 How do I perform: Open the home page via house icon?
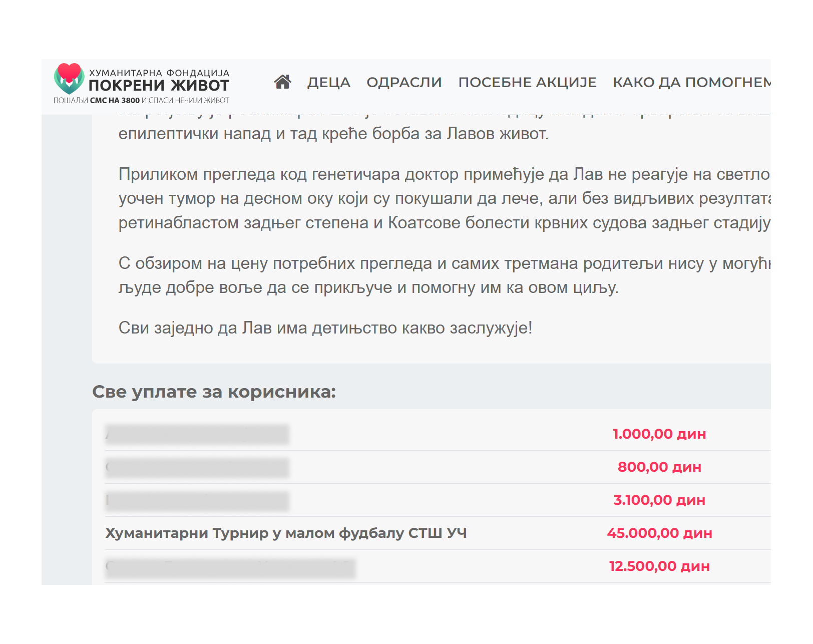(282, 82)
